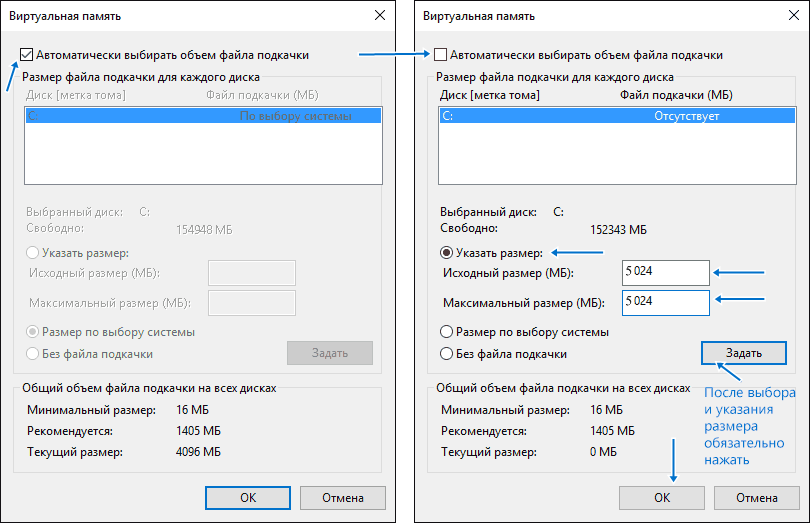Select 'Указать размер' radio in left dialog
This screenshot has width=810, height=523.
(x=33, y=253)
